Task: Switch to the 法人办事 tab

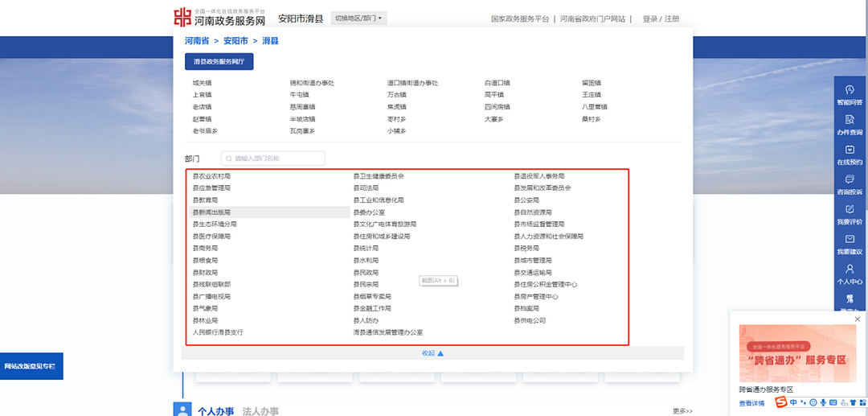Action: tap(260, 411)
